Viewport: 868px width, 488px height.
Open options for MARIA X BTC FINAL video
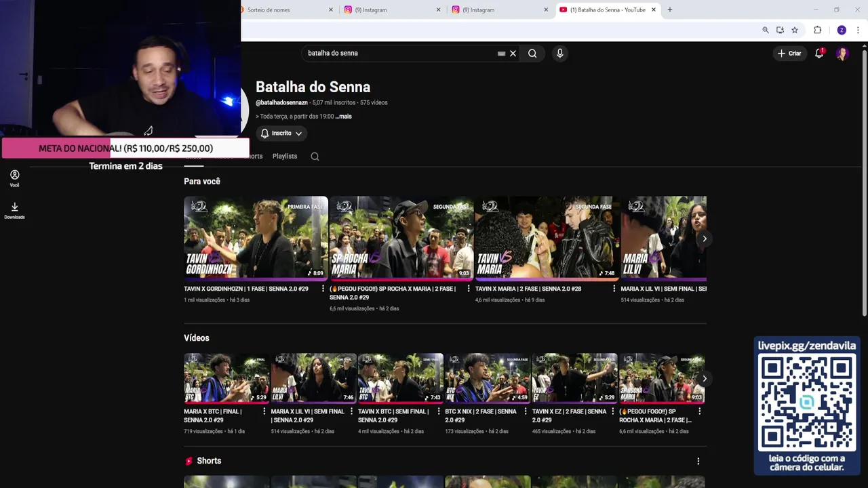pos(264,411)
